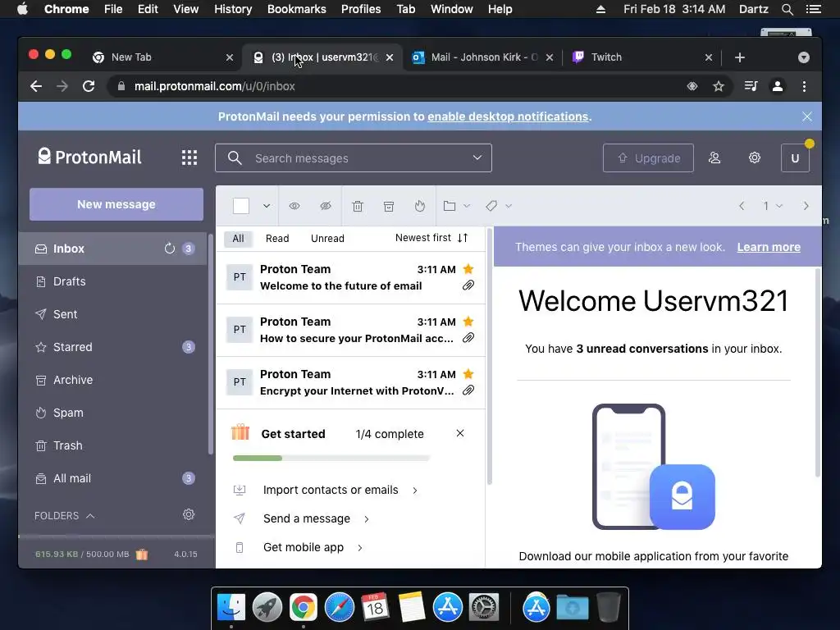Open the page number dropdown
Image resolution: width=840 pixels, height=630 pixels.
pyautogui.click(x=773, y=206)
